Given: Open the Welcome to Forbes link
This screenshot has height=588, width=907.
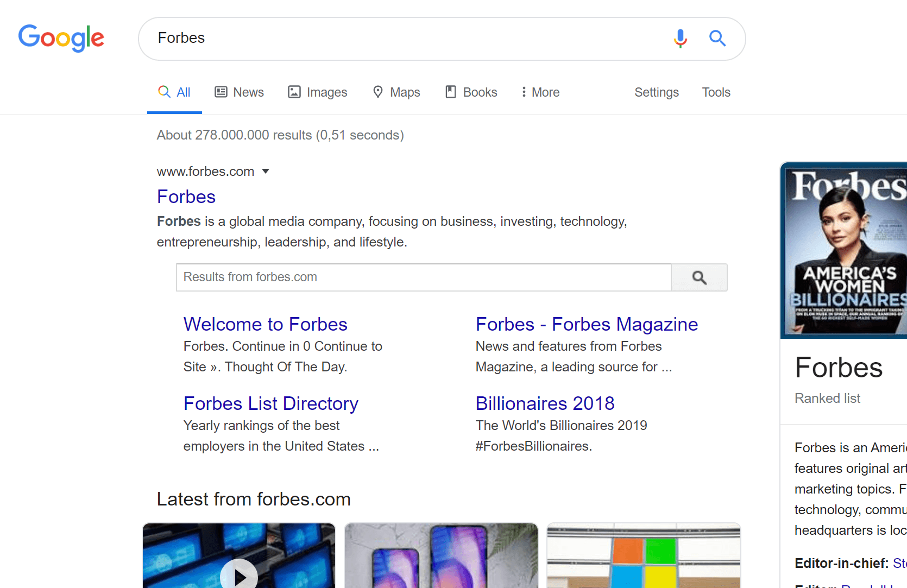Looking at the screenshot, I should tap(265, 324).
